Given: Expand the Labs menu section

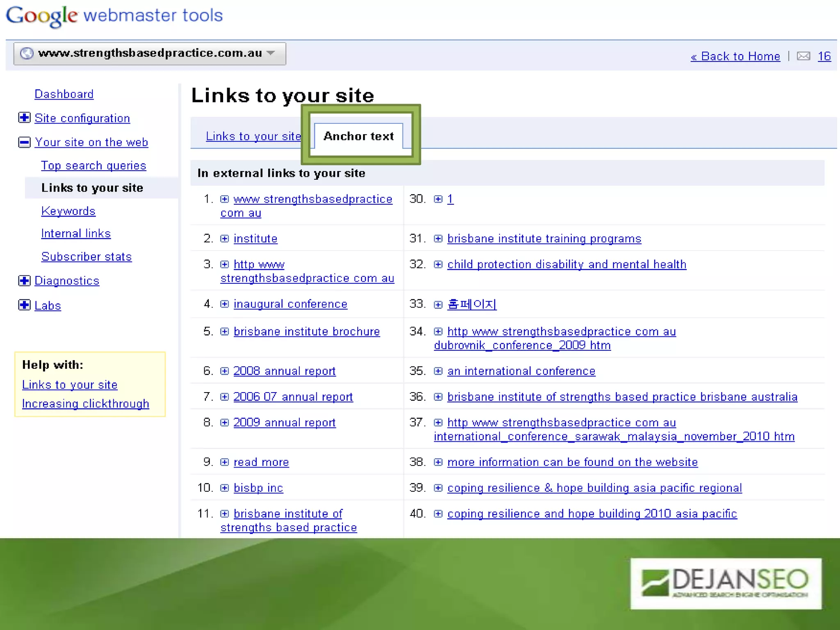Looking at the screenshot, I should point(24,305).
